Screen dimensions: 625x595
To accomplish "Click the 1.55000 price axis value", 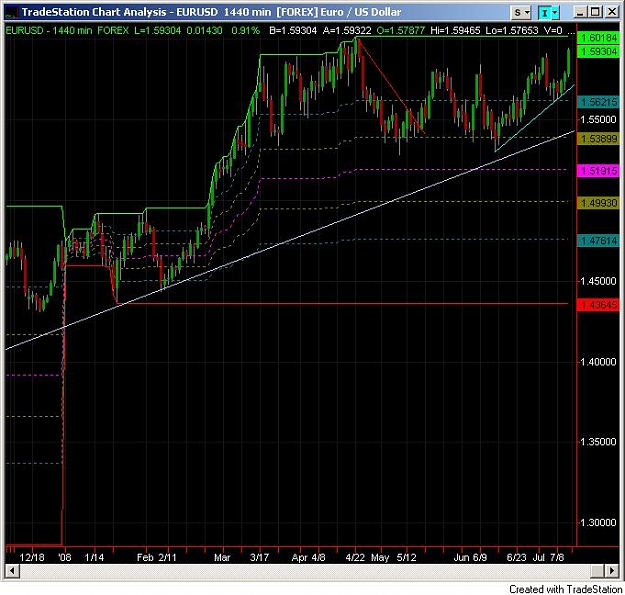I will pyautogui.click(x=598, y=120).
